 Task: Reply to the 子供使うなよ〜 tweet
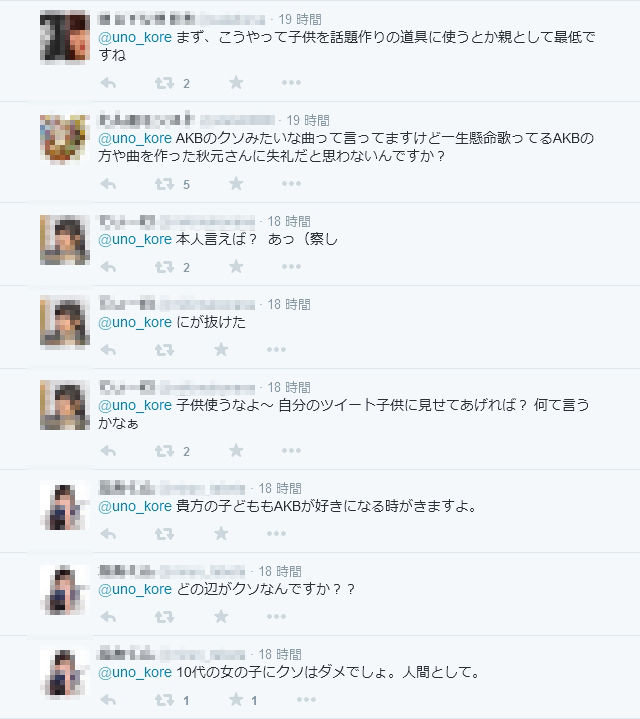coord(108,451)
